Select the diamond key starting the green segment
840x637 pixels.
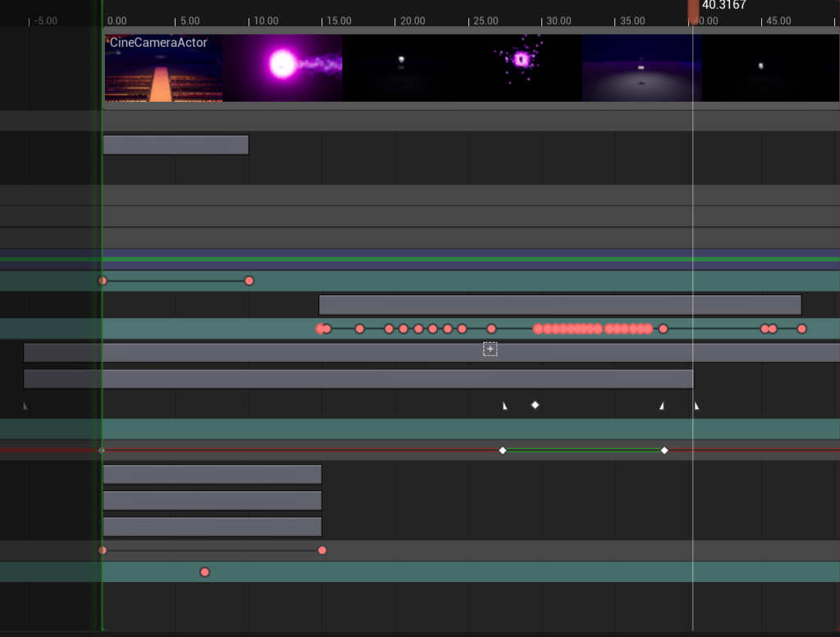click(x=503, y=450)
